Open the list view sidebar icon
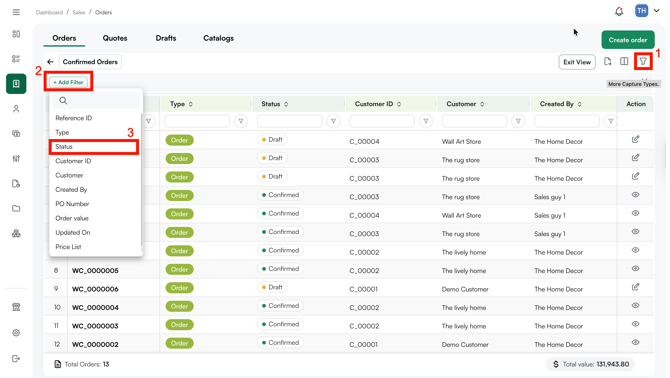This screenshot has height=378, width=670. point(16,59)
